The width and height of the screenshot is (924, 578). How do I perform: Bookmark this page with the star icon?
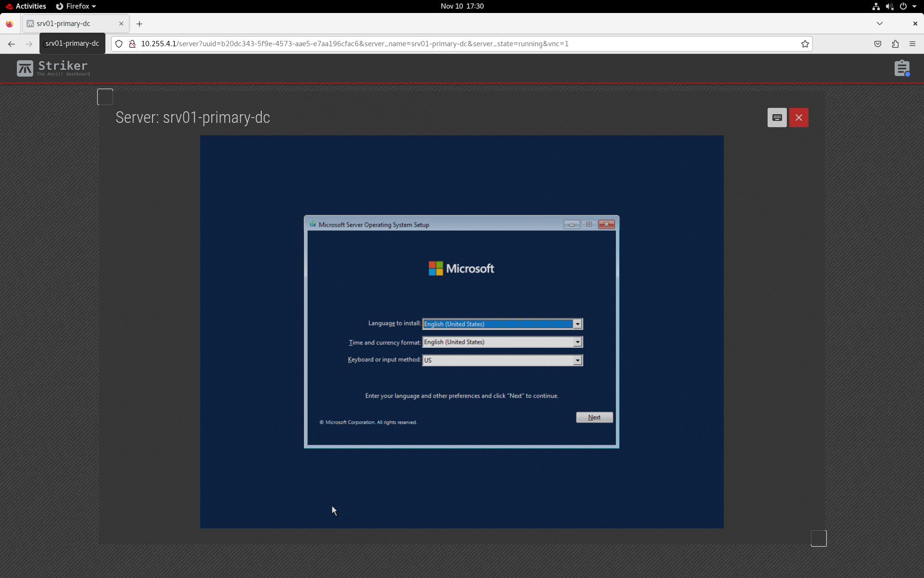click(x=805, y=44)
